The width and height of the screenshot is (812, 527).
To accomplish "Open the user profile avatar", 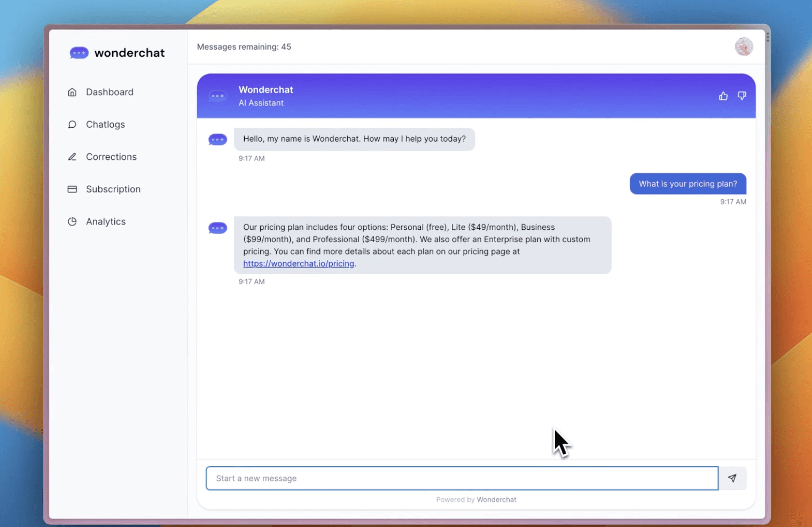I will coord(744,46).
